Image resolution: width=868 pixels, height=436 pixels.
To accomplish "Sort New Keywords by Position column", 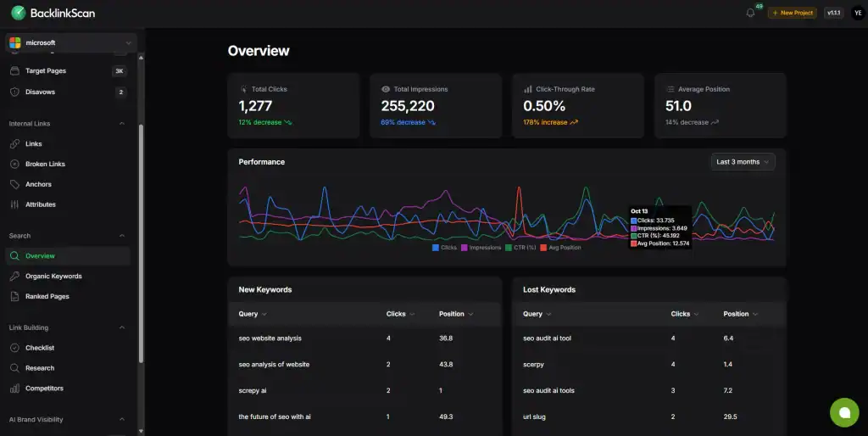I will coord(456,314).
